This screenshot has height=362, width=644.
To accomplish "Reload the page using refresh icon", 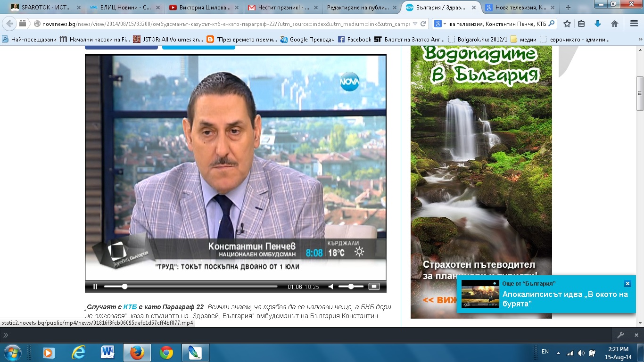I will click(423, 24).
